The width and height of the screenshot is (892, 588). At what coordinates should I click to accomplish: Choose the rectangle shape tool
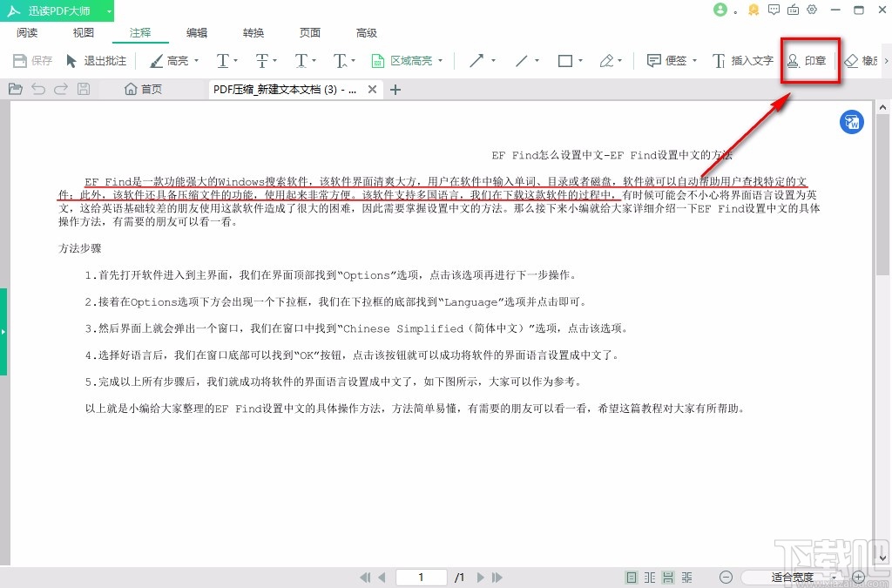[564, 61]
